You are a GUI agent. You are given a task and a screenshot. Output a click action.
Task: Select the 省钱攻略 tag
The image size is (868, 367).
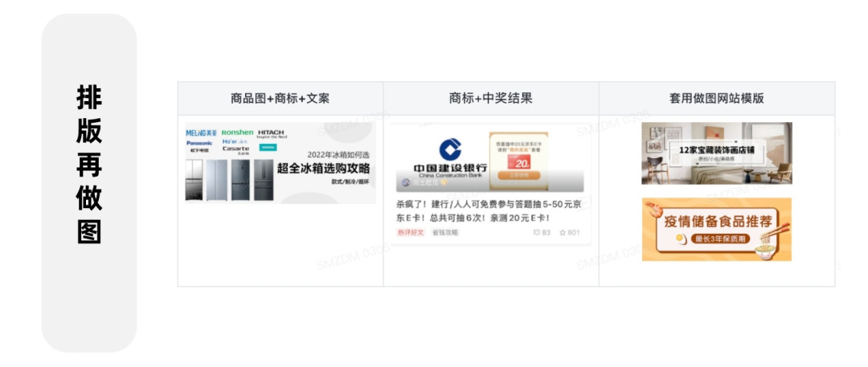pyautogui.click(x=445, y=233)
